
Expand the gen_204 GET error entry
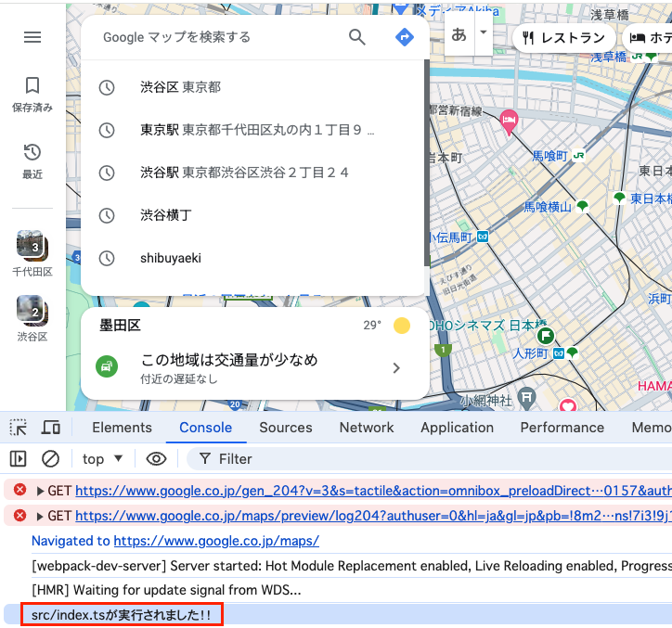pos(40,491)
